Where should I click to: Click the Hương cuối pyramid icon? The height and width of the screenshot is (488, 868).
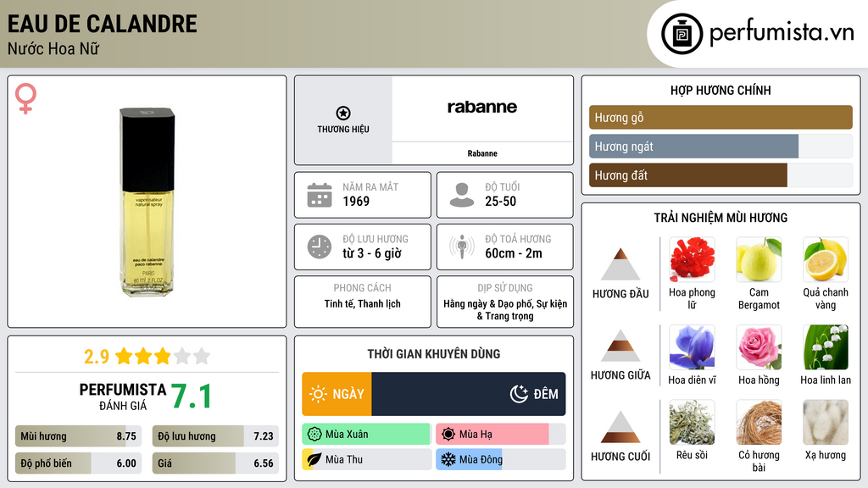[x=620, y=427]
